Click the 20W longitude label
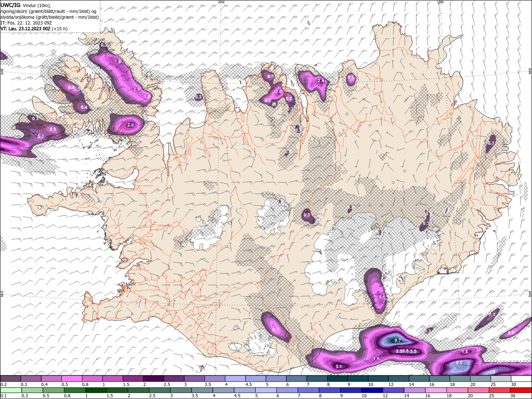 tap(221, 2)
